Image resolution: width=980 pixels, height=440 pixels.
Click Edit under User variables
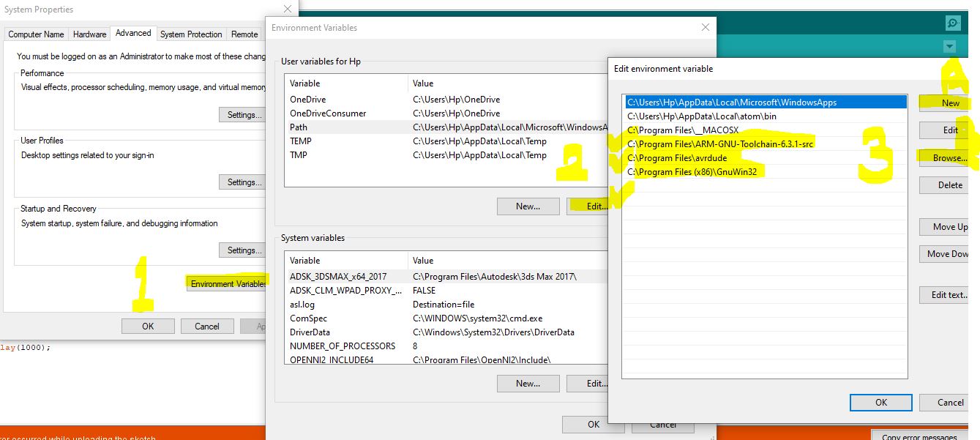[x=588, y=206]
